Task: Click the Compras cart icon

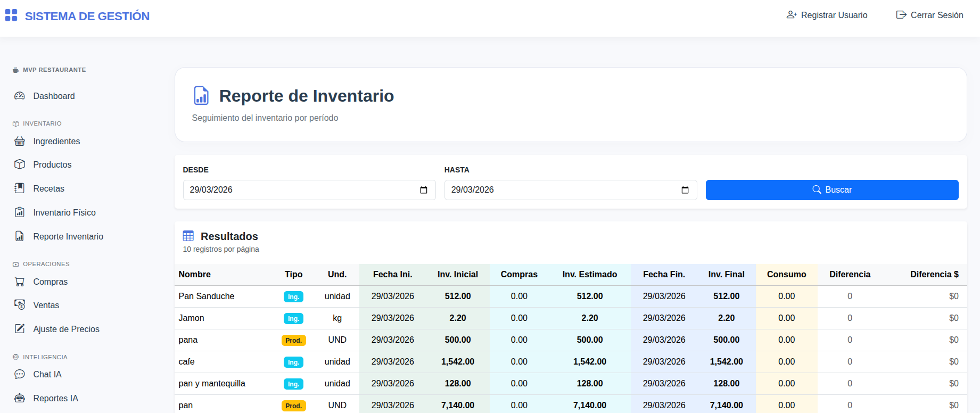Action: 20,282
